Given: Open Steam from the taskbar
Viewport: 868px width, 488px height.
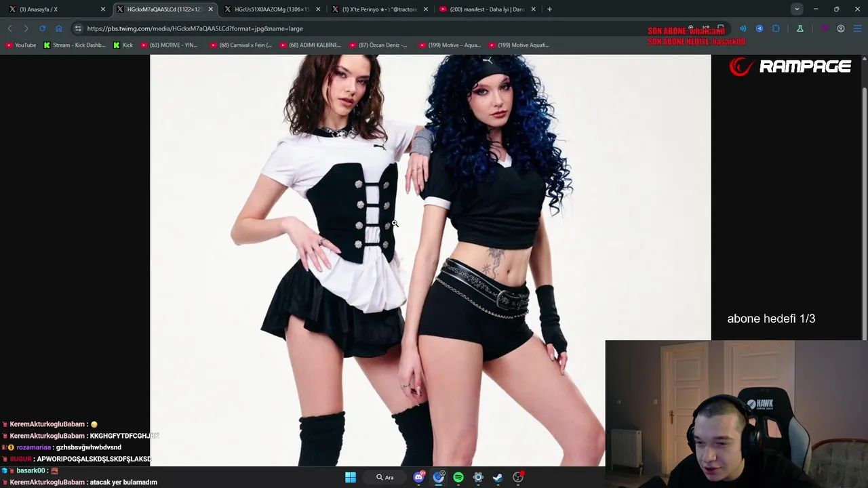Looking at the screenshot, I should click(x=498, y=477).
